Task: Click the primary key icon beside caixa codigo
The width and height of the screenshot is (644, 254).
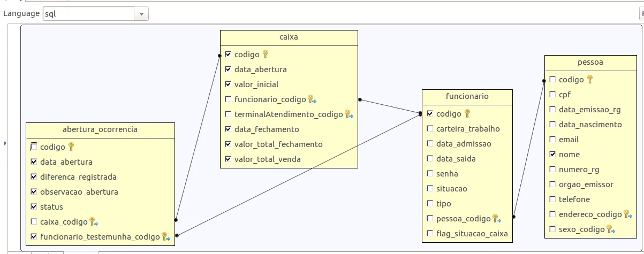Action: coord(266,54)
